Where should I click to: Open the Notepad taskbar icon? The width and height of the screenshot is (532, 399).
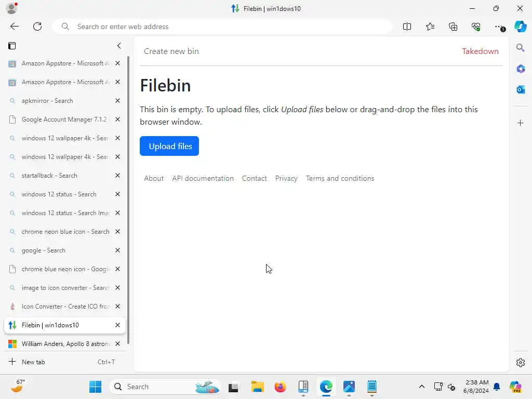(372, 387)
